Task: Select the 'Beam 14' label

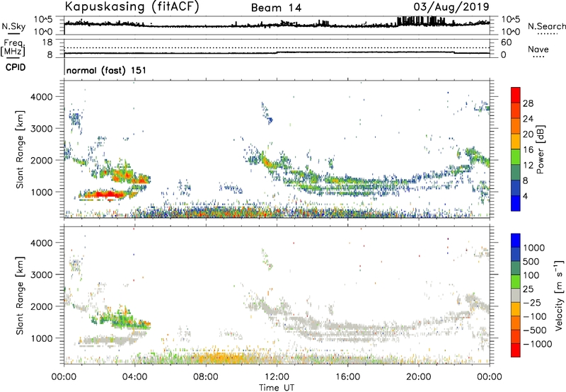Action: click(x=276, y=8)
